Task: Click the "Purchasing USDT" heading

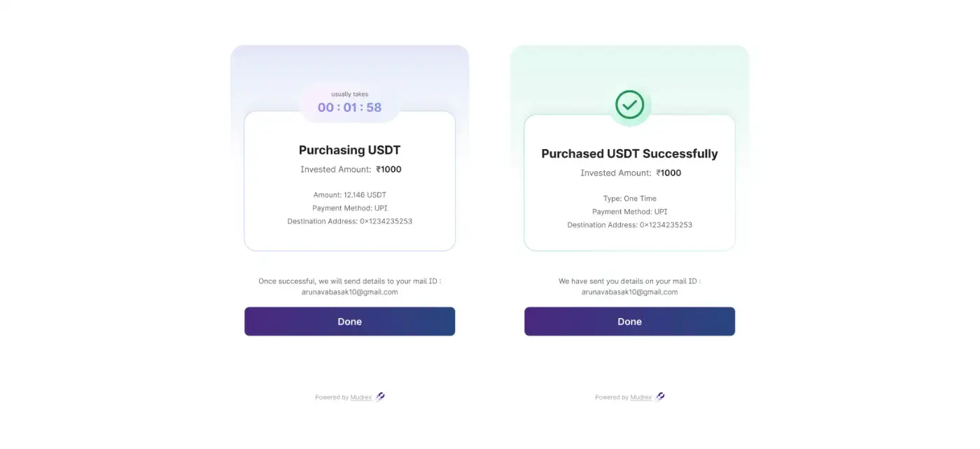Action: (349, 150)
